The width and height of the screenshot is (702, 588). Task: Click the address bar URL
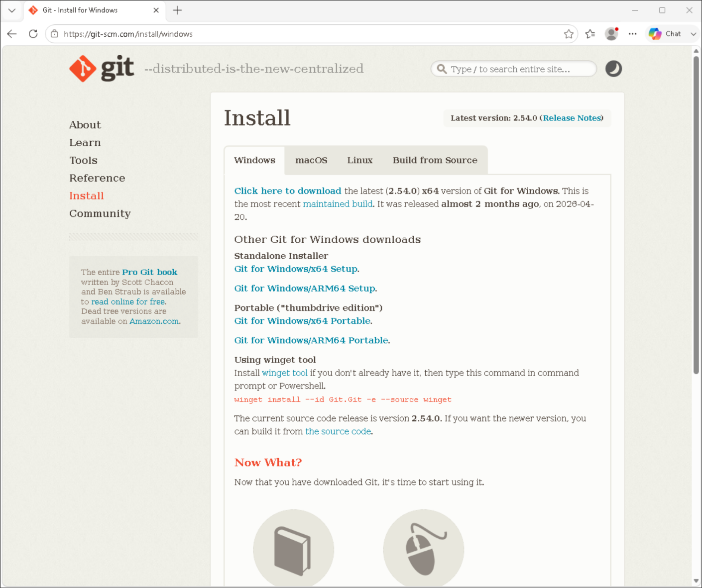tap(128, 34)
